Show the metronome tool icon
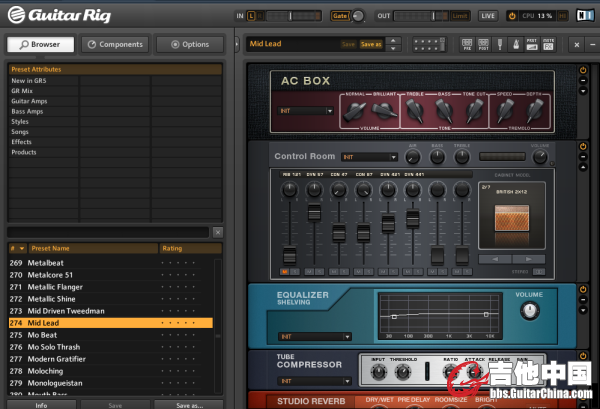 (516, 44)
